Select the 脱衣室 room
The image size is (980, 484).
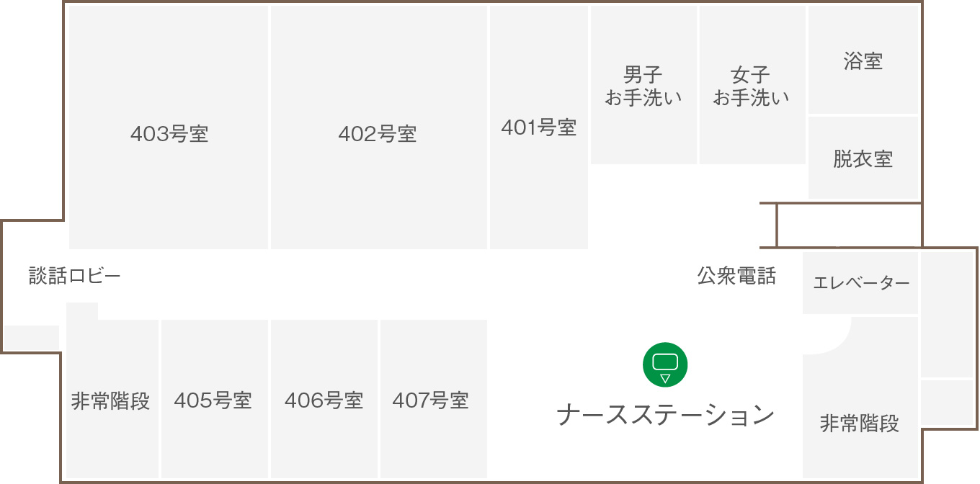tap(863, 158)
